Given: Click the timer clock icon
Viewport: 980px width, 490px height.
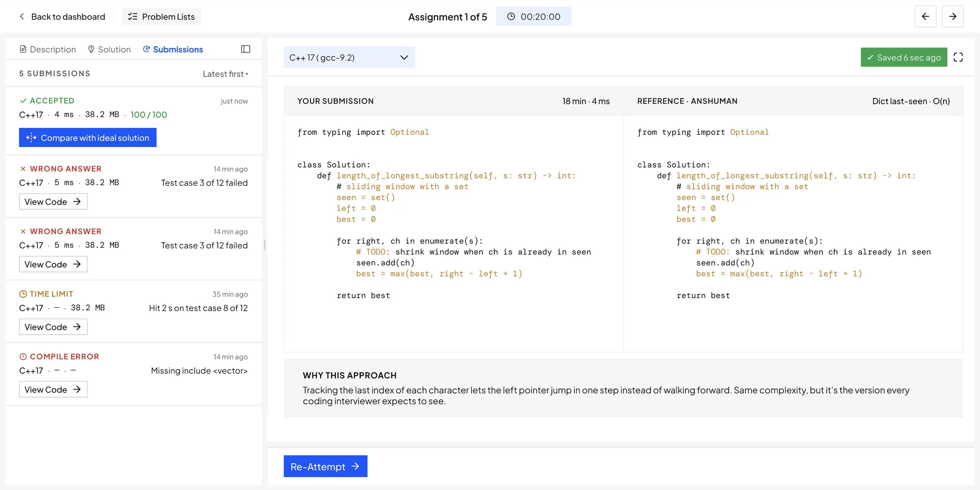Looking at the screenshot, I should [511, 16].
